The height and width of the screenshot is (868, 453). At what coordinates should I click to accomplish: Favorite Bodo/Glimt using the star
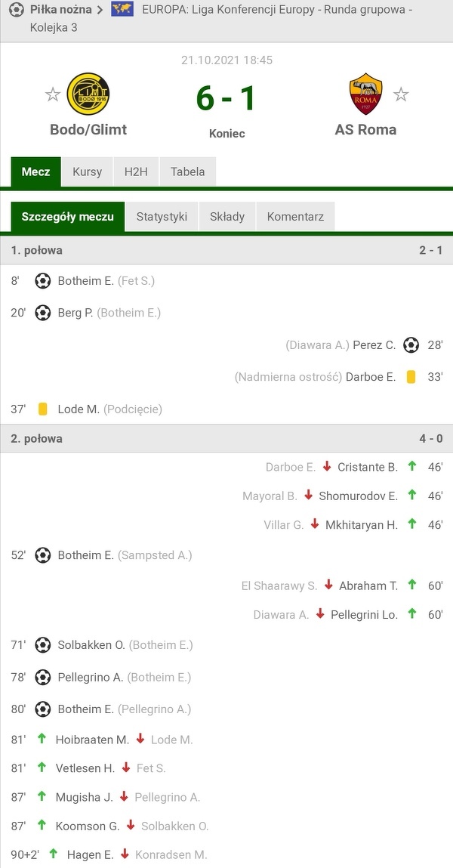53,94
